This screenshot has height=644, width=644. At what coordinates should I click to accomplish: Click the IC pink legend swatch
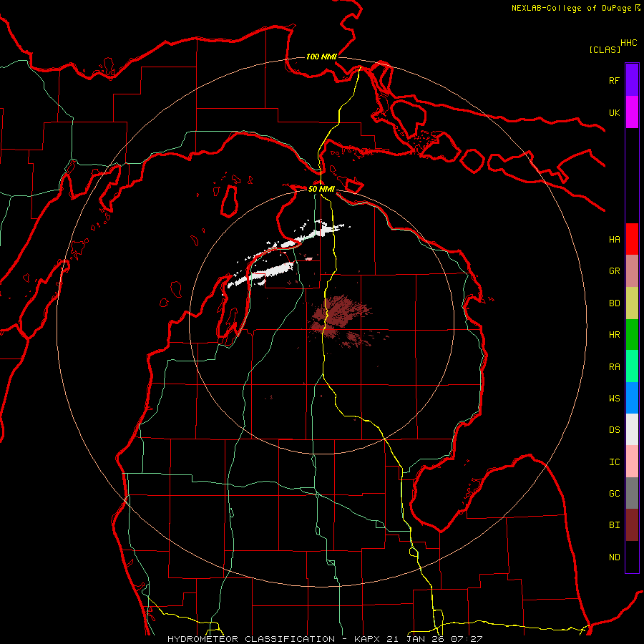pyautogui.click(x=632, y=462)
